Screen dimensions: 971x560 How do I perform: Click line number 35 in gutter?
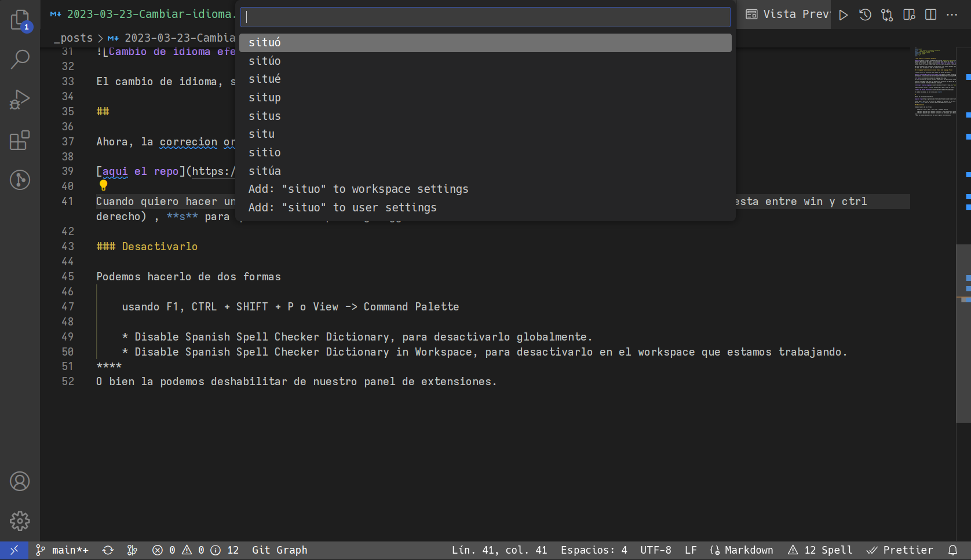point(68,111)
